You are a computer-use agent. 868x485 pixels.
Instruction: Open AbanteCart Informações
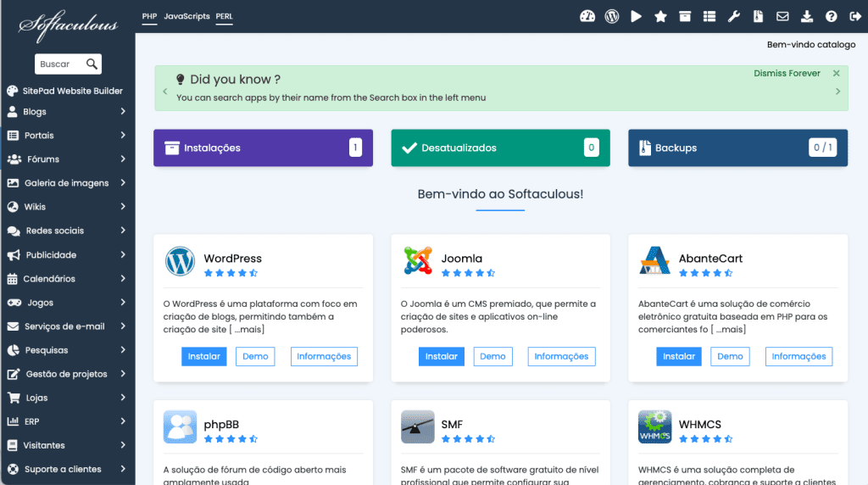(798, 357)
